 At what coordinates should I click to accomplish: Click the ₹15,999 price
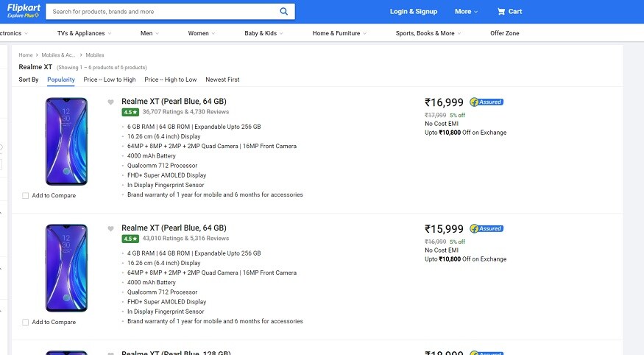[x=444, y=229]
